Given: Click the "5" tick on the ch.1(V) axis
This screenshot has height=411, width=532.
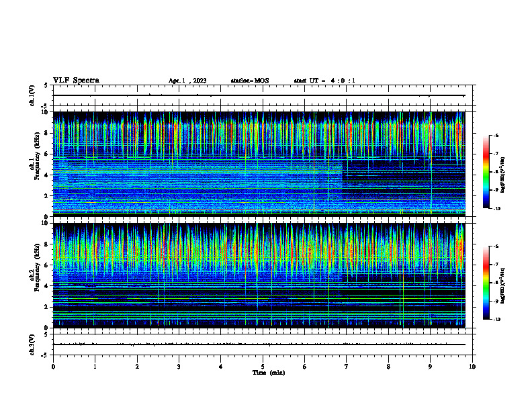Looking at the screenshot, I should (47, 85).
